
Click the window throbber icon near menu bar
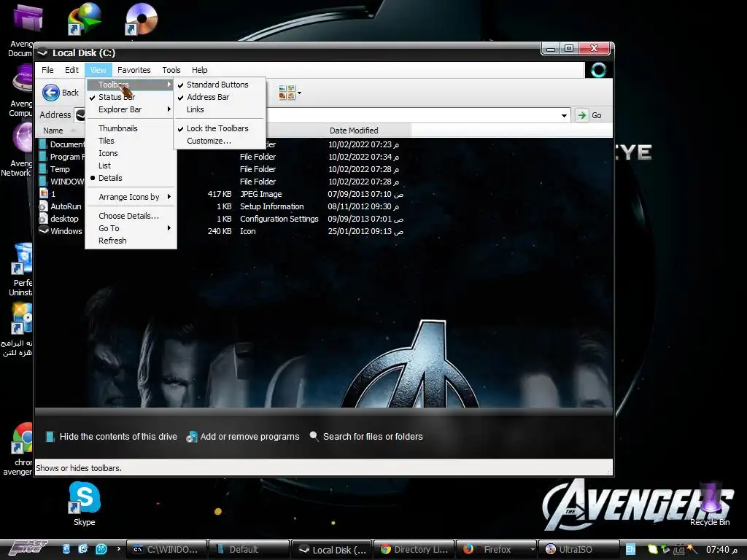click(x=598, y=71)
